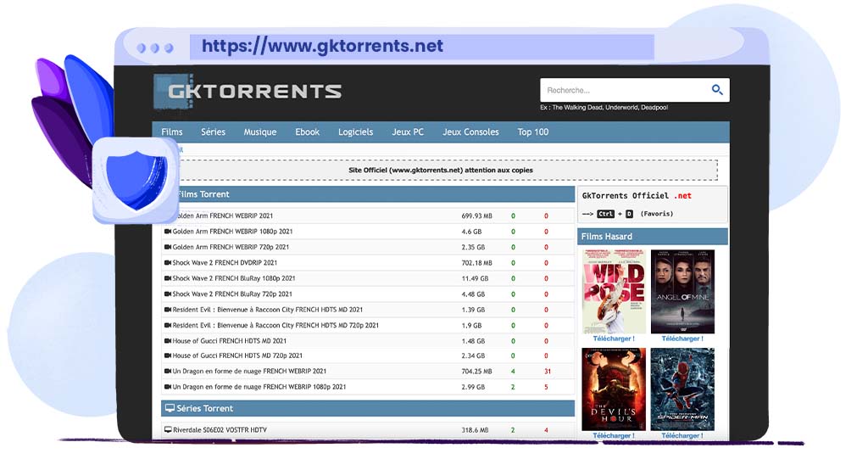The width and height of the screenshot is (868, 459).
Task: Click the Spider-Man movie poster
Action: coord(682,389)
